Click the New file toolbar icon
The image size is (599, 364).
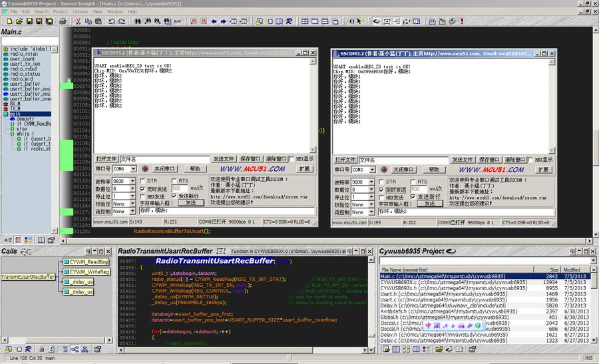pyautogui.click(x=9, y=21)
